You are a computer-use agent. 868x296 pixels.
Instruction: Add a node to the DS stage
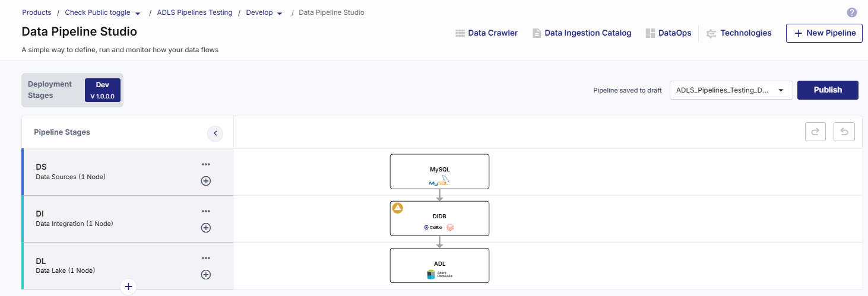pyautogui.click(x=206, y=181)
